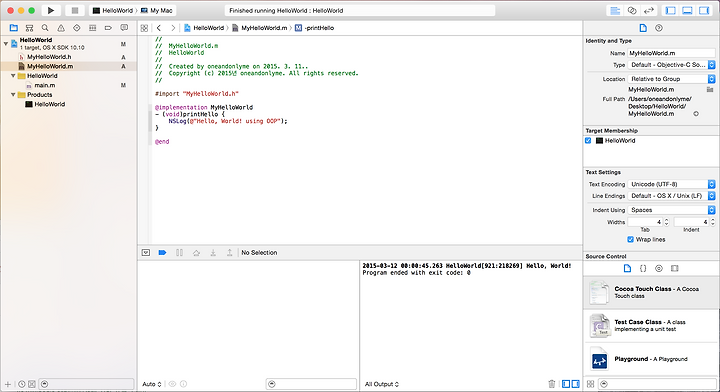720x392 pixels.
Task: Open the Indent Using dropdown
Action: (671, 210)
